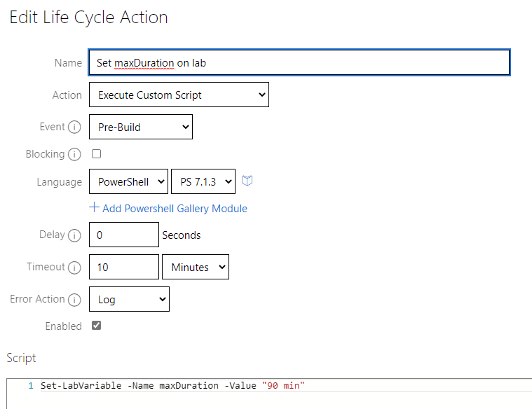Open the Action dropdown showing Execute Custom Script
This screenshot has height=409, width=532.
point(179,95)
